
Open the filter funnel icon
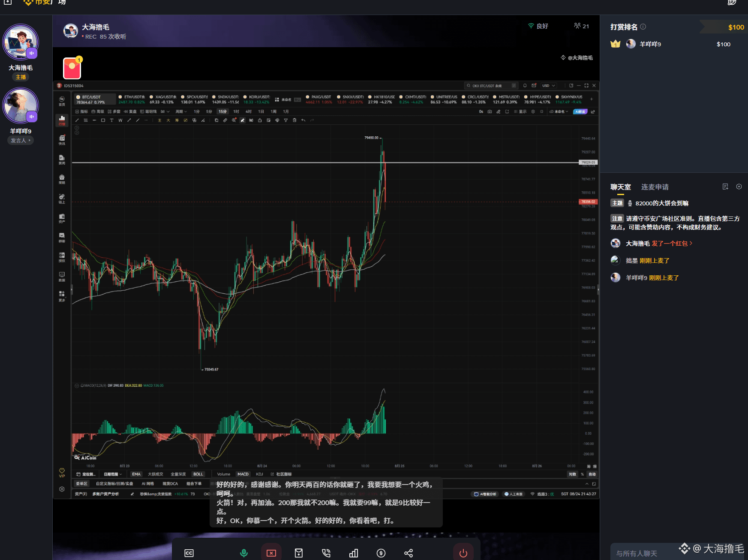pos(286,120)
